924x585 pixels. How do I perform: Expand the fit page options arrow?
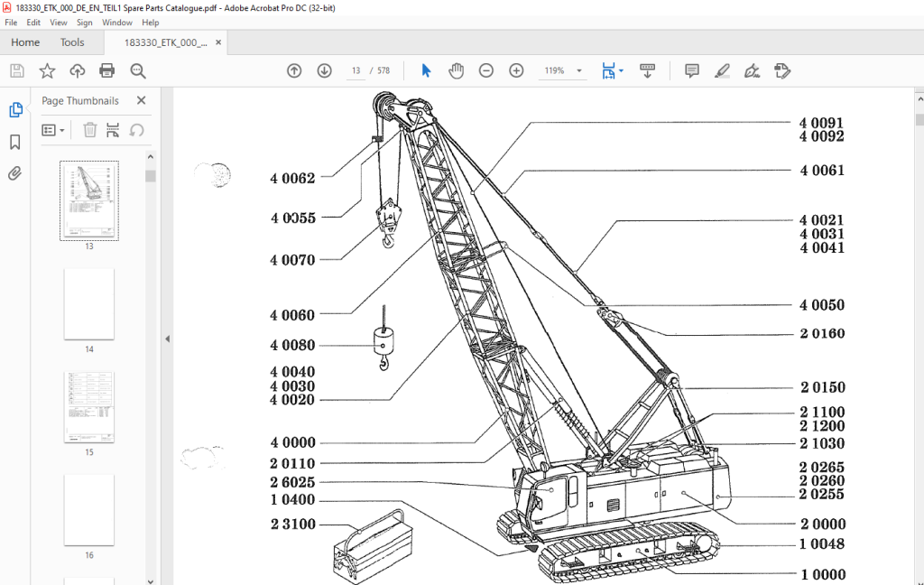621,70
